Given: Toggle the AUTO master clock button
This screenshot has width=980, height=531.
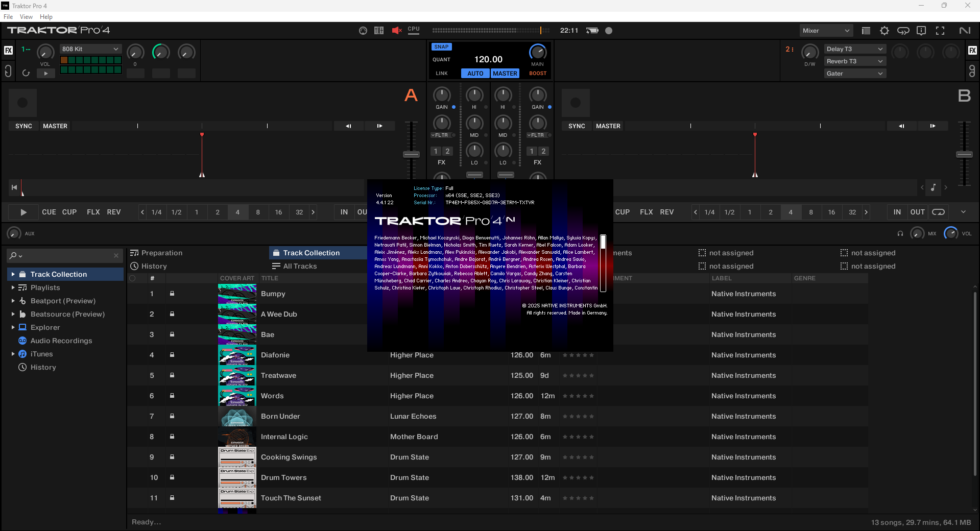Looking at the screenshot, I should [x=475, y=74].
